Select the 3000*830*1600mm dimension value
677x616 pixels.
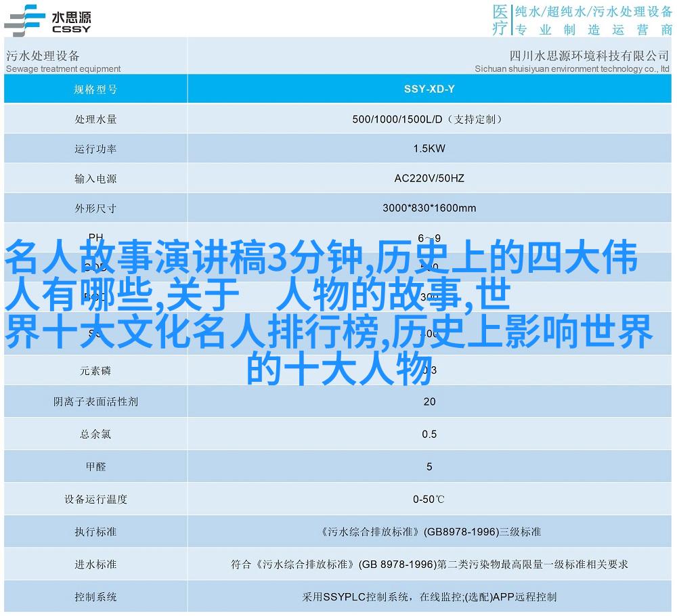coord(429,208)
